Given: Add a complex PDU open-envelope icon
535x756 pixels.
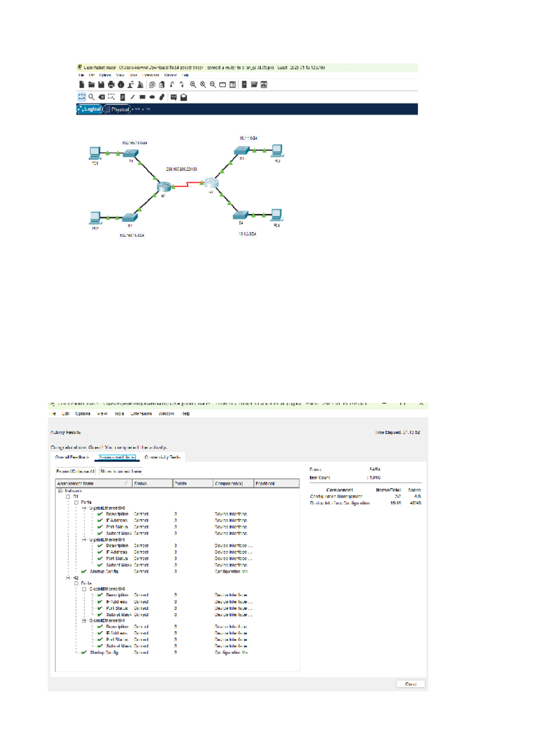Looking at the screenshot, I should coord(183,97).
